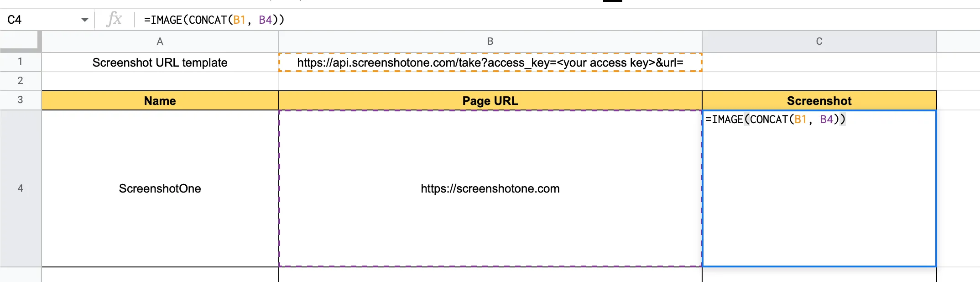Select the entire sheet via corner box
The image size is (980, 282).
(20, 41)
